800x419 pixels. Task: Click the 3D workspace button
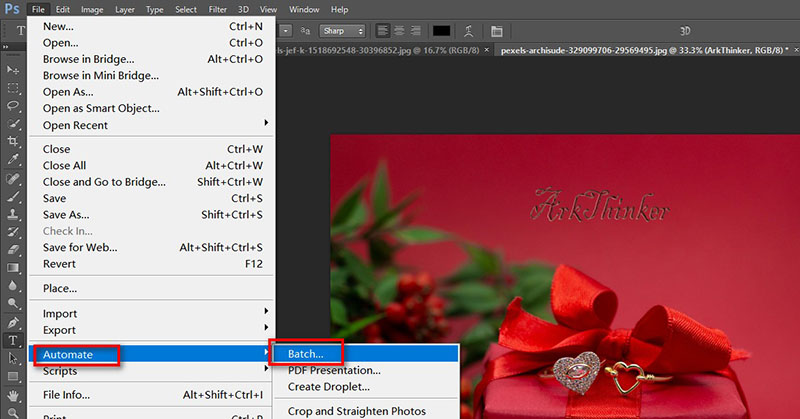click(685, 31)
